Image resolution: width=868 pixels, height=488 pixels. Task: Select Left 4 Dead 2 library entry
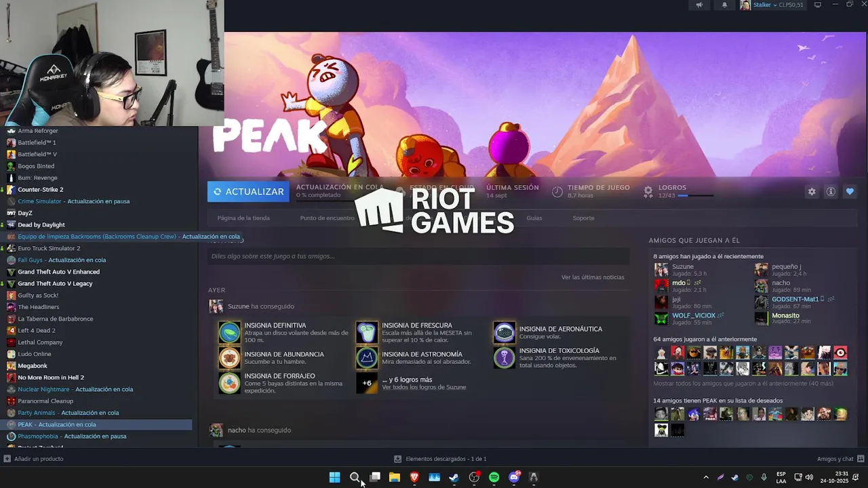click(37, 331)
